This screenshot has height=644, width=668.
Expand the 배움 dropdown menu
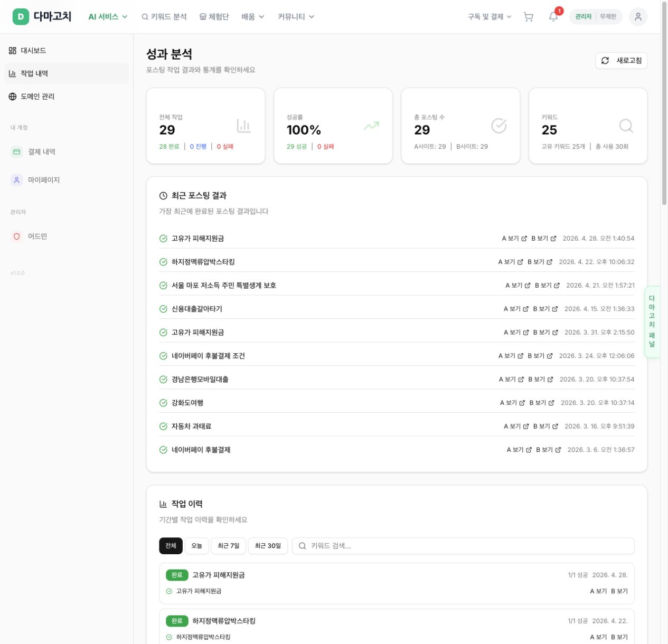(x=253, y=17)
